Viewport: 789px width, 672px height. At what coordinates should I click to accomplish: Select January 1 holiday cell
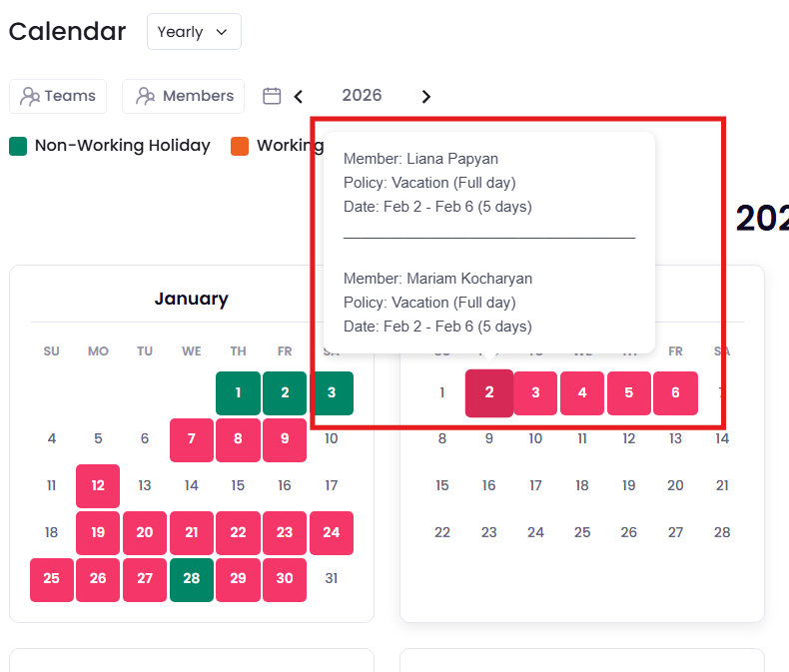coord(238,393)
